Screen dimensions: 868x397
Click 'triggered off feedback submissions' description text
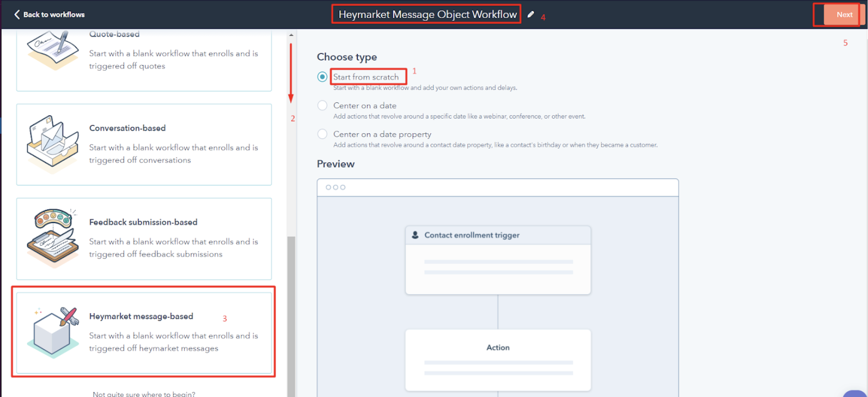(156, 254)
